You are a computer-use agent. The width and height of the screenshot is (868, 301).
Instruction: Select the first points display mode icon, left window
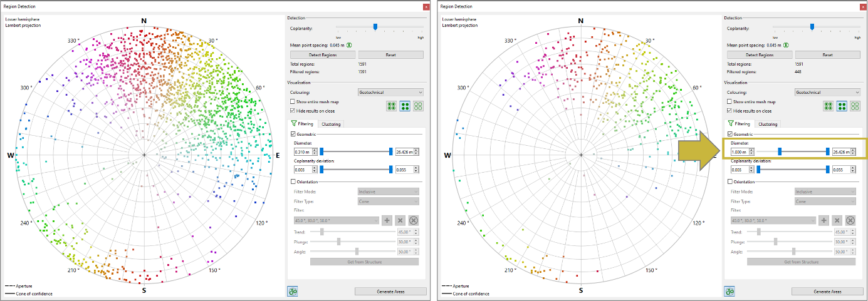392,106
